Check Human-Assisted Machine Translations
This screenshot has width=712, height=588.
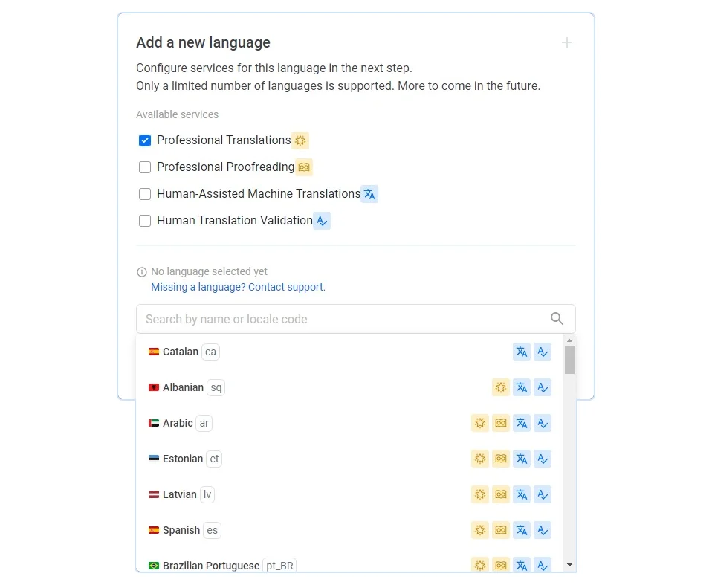coord(145,193)
